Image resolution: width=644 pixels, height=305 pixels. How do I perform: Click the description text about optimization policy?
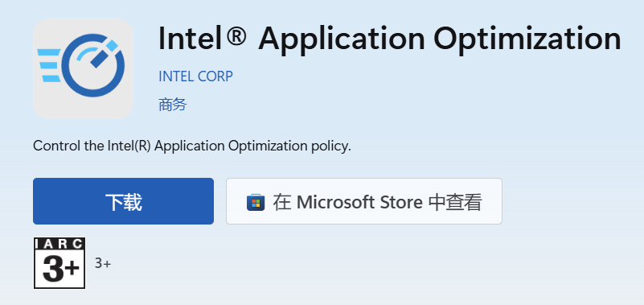[192, 146]
